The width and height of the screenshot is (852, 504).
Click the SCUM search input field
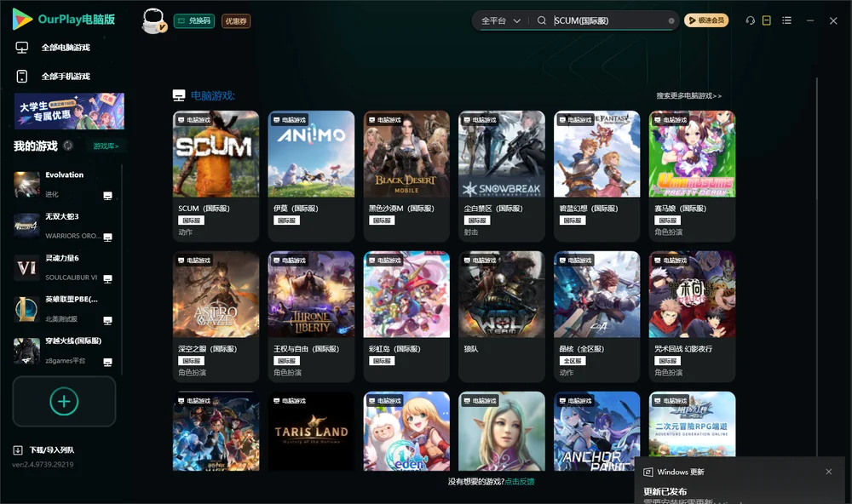(608, 20)
